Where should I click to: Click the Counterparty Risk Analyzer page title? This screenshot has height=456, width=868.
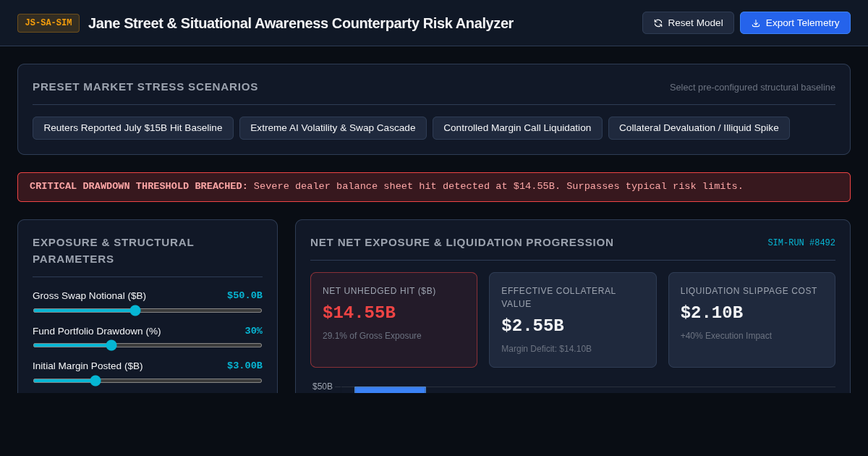coord(301,23)
